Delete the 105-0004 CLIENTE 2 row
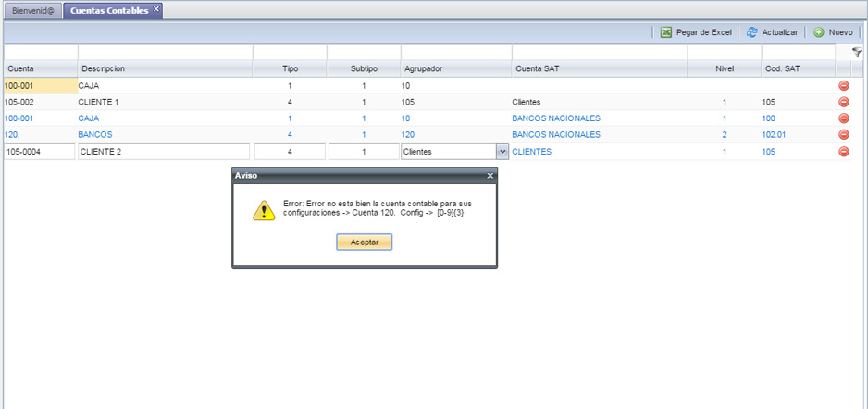The height and width of the screenshot is (409, 868). coord(843,152)
